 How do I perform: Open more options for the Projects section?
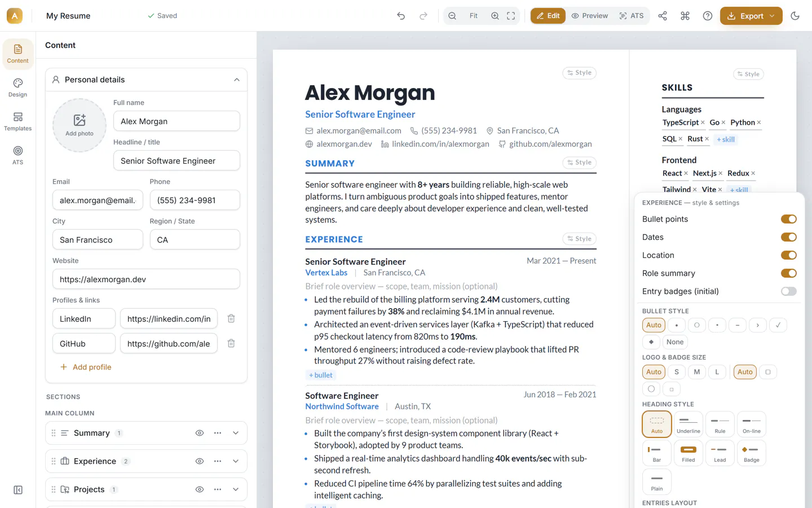218,489
